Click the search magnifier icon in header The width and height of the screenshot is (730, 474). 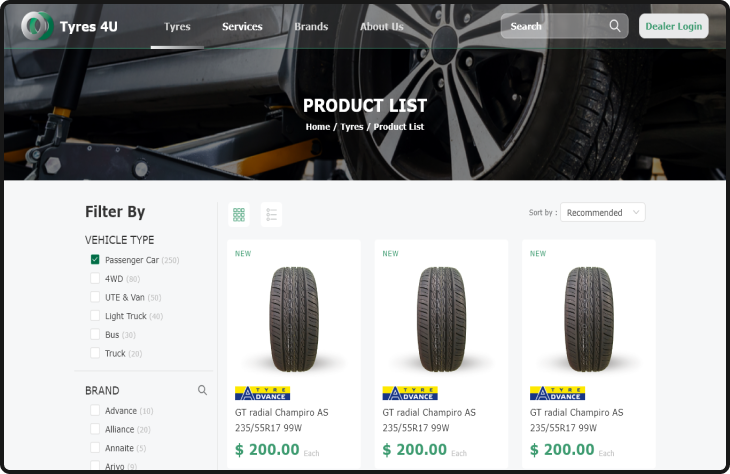coord(615,26)
